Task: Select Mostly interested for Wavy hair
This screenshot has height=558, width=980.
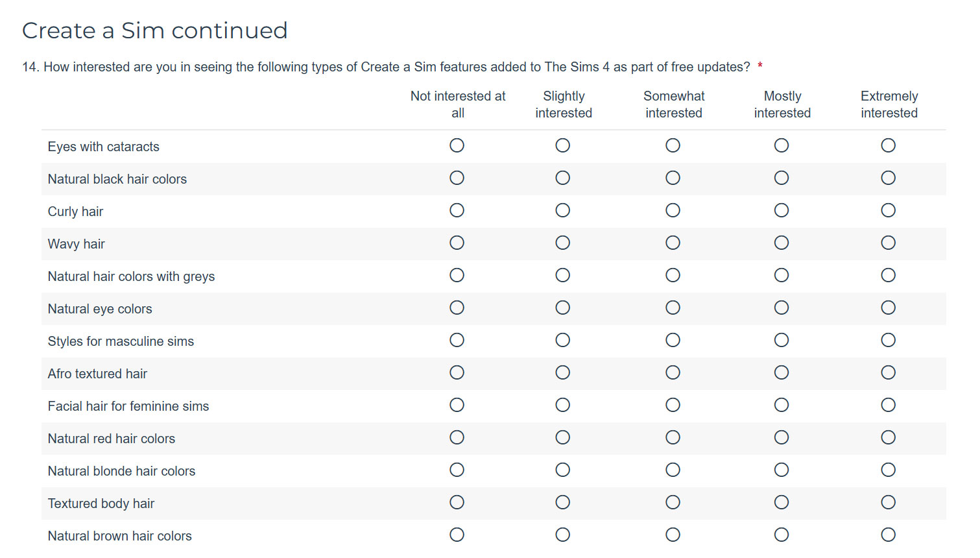Action: coord(782,243)
